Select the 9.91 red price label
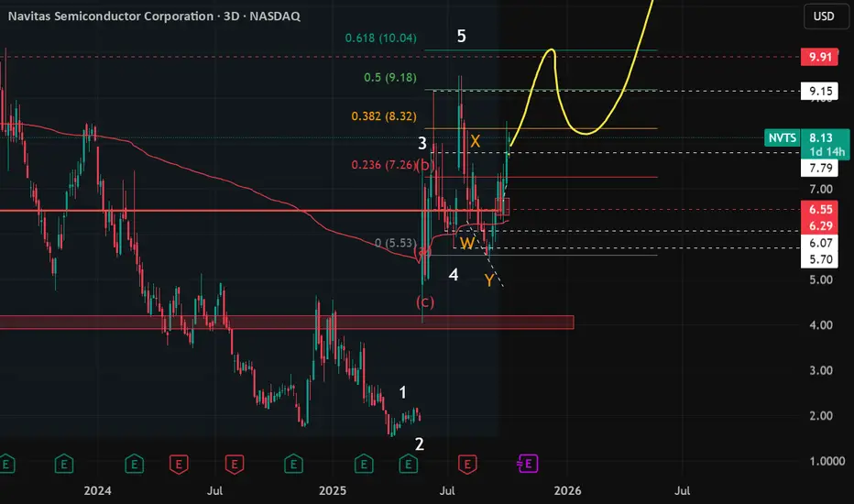Screen dimensions: 854x504 tap(819, 57)
